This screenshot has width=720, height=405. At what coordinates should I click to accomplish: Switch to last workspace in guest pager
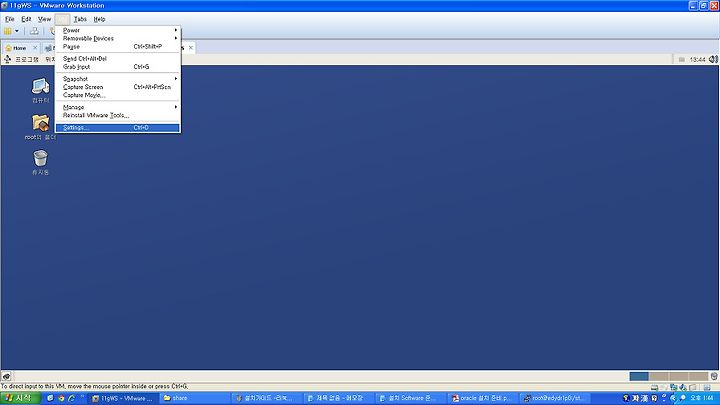coord(698,377)
